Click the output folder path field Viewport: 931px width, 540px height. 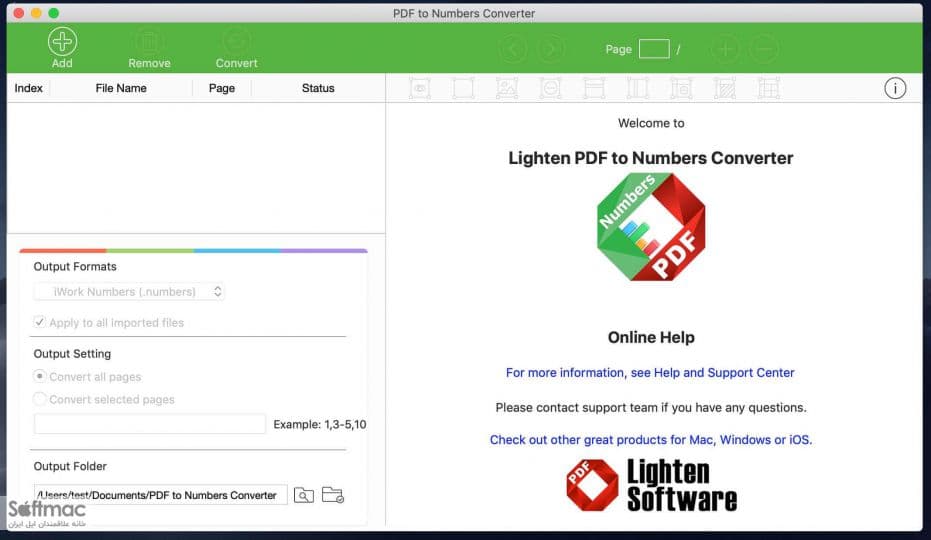click(x=160, y=495)
